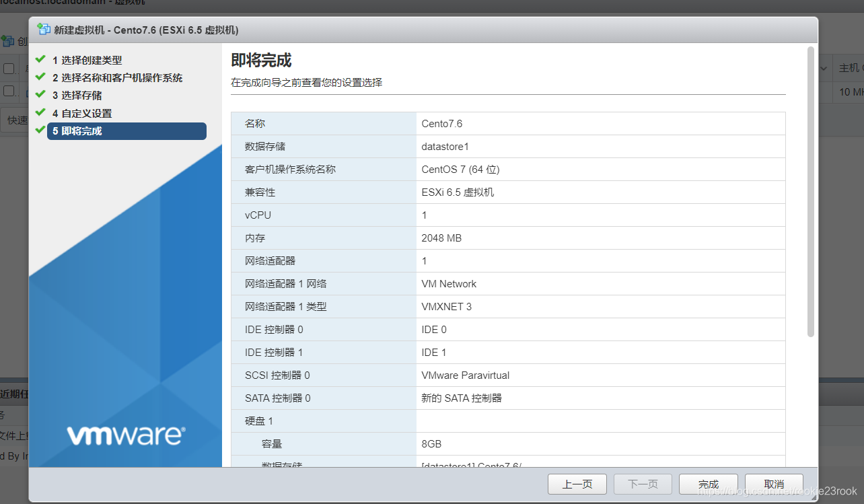Click the 即将完成 page heading

[261, 61]
